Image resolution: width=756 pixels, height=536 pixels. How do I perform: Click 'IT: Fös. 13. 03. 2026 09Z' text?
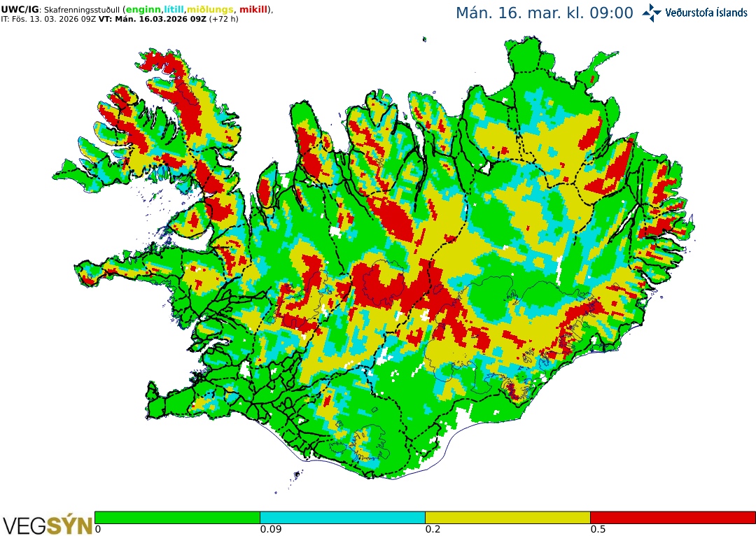[x=48, y=20]
